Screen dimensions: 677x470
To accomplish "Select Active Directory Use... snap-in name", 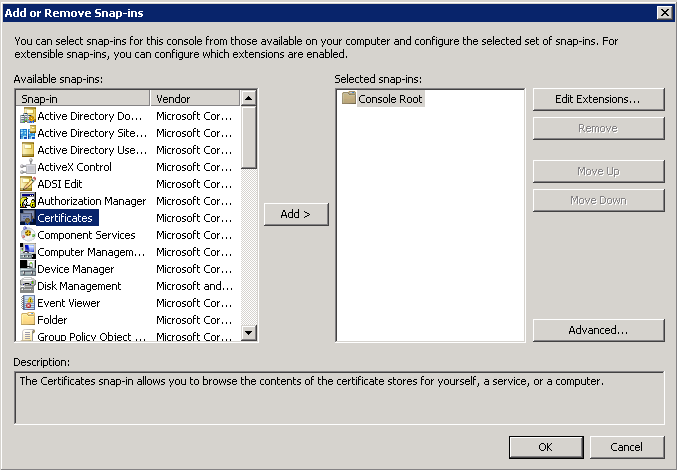I will pos(92,150).
